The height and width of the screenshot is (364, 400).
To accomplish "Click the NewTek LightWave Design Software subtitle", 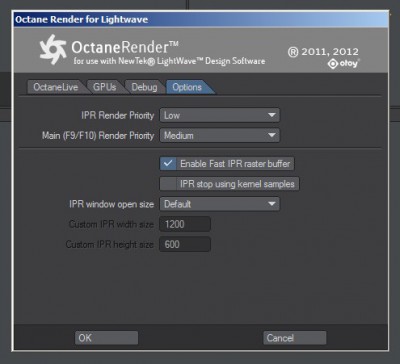I will point(169,61).
